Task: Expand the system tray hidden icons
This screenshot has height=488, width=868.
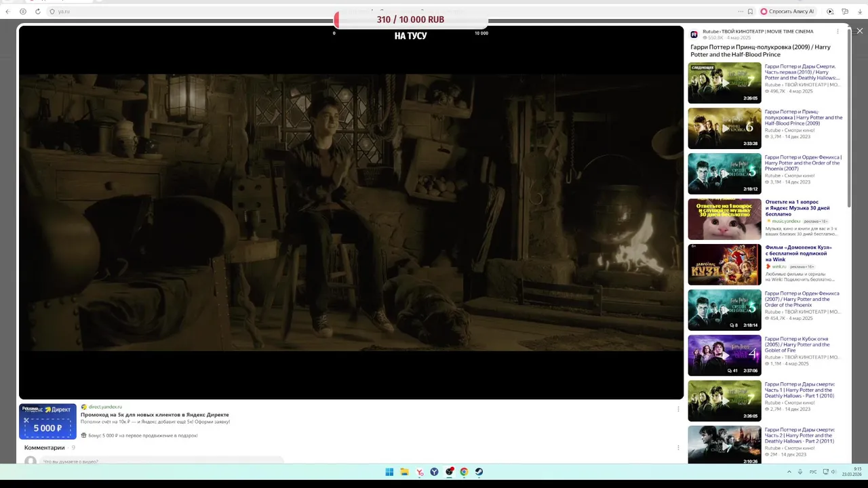Action: [789, 472]
